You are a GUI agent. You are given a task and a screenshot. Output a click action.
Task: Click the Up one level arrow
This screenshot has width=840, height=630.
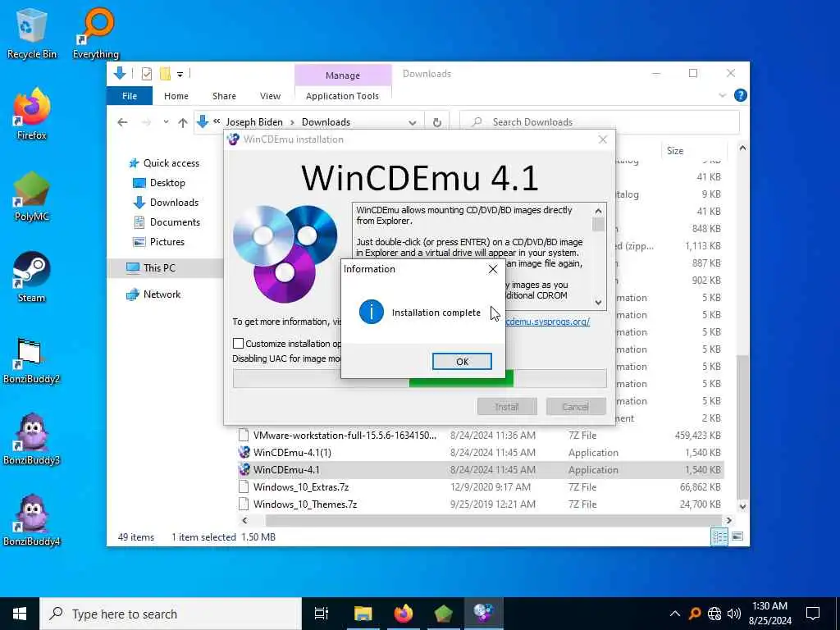[183, 123]
